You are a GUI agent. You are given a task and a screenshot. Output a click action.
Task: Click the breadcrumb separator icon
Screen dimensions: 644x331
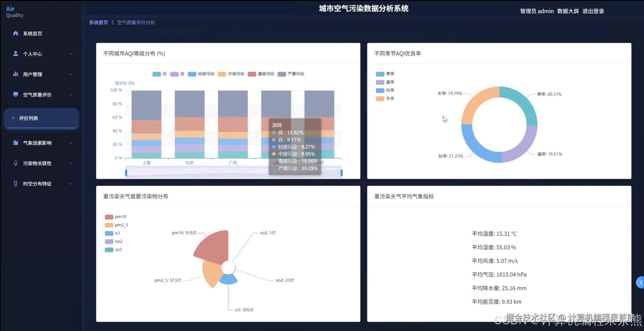112,23
